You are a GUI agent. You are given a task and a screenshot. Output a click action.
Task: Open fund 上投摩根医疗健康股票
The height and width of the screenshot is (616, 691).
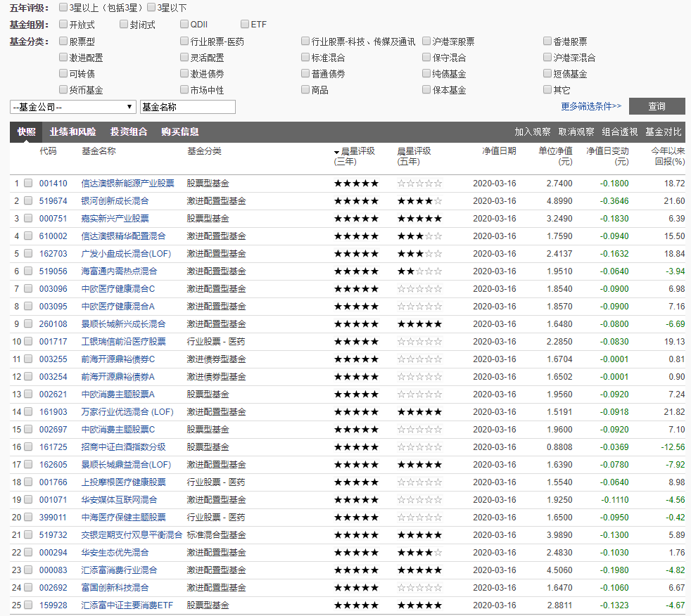[x=123, y=482]
